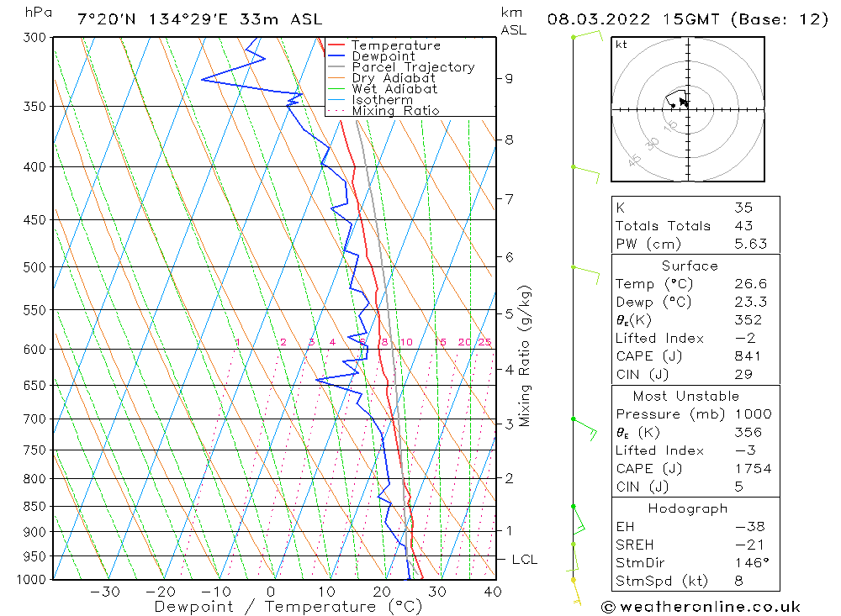The image size is (841, 616).
Task: Click the Totals Totals value 43
Action: (x=743, y=226)
